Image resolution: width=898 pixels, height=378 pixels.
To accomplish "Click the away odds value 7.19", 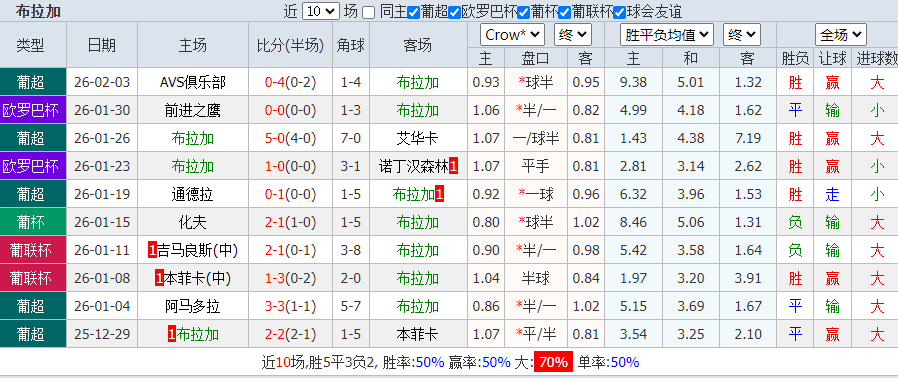I will click(x=748, y=138).
